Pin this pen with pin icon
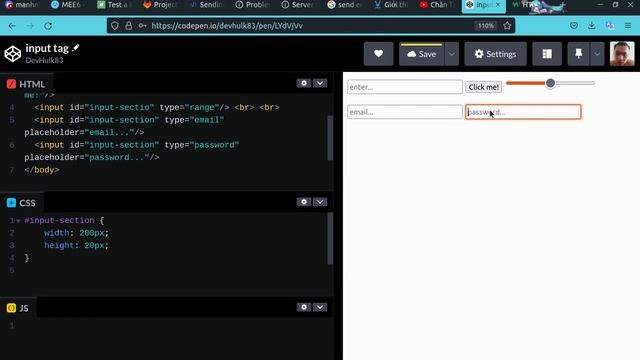The height and width of the screenshot is (360, 640). tap(578, 54)
